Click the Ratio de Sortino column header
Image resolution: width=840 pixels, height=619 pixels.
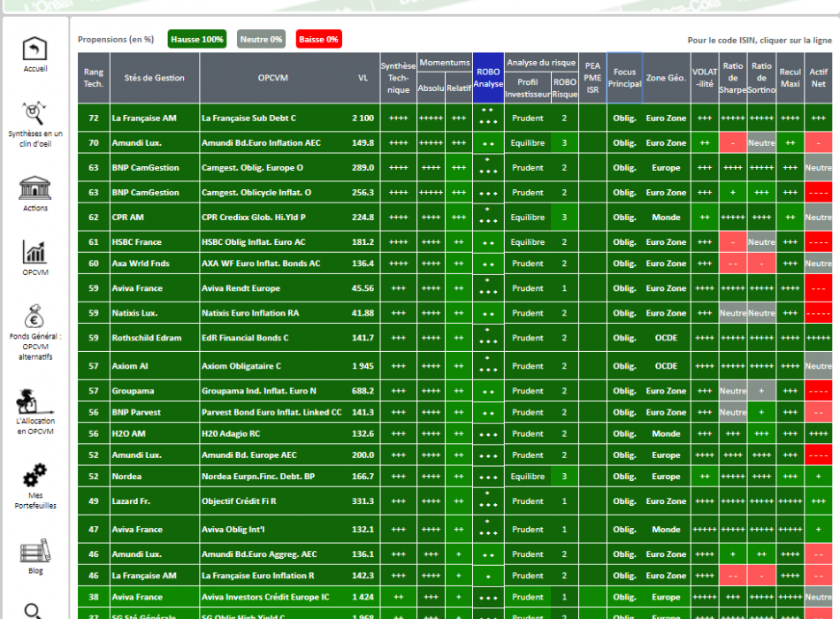click(x=761, y=78)
